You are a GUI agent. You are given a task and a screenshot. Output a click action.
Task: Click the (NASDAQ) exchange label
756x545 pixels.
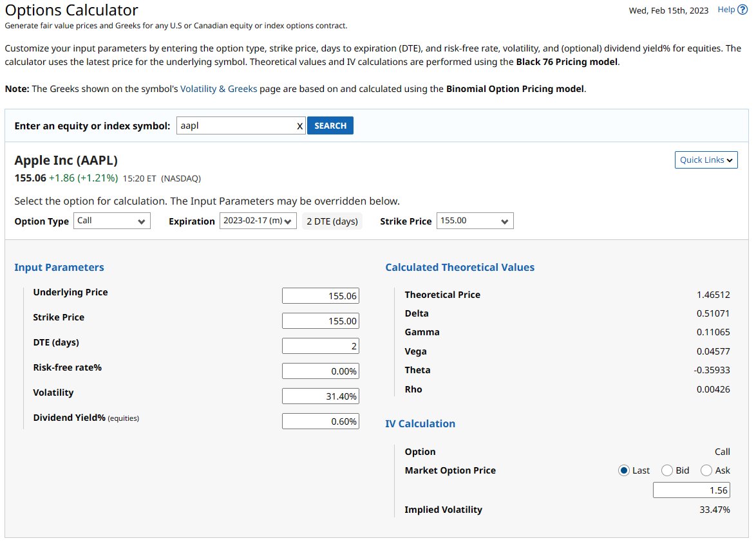[x=181, y=179]
